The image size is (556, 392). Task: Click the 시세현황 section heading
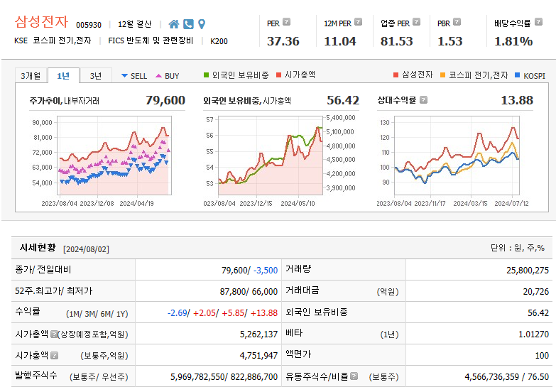point(38,248)
